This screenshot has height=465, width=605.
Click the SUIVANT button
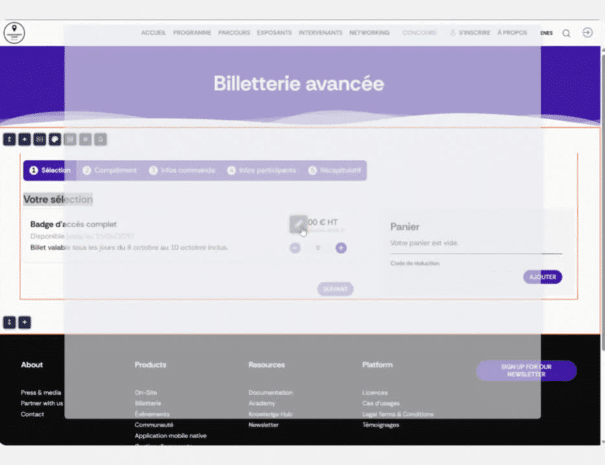click(x=335, y=289)
